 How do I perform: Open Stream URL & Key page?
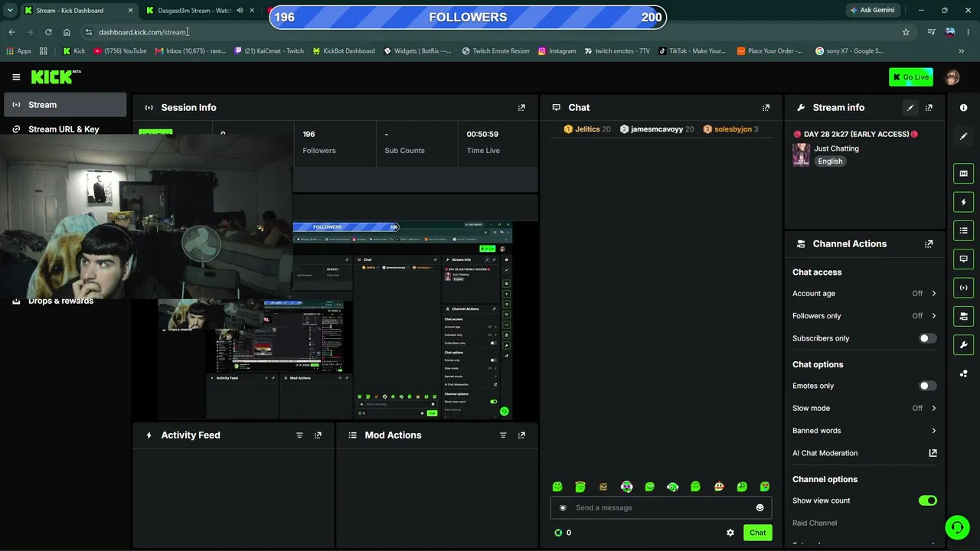(x=65, y=129)
